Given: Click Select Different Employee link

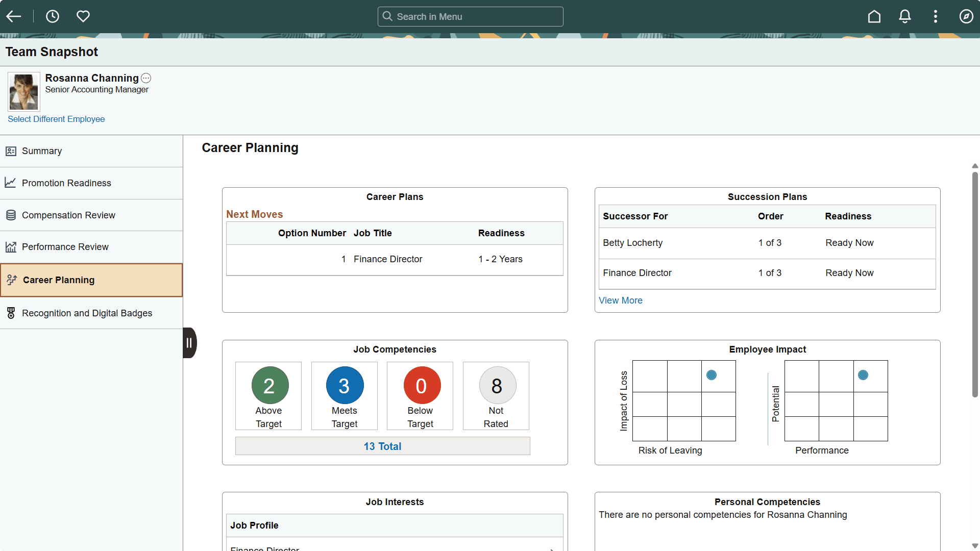Looking at the screenshot, I should click(x=56, y=119).
